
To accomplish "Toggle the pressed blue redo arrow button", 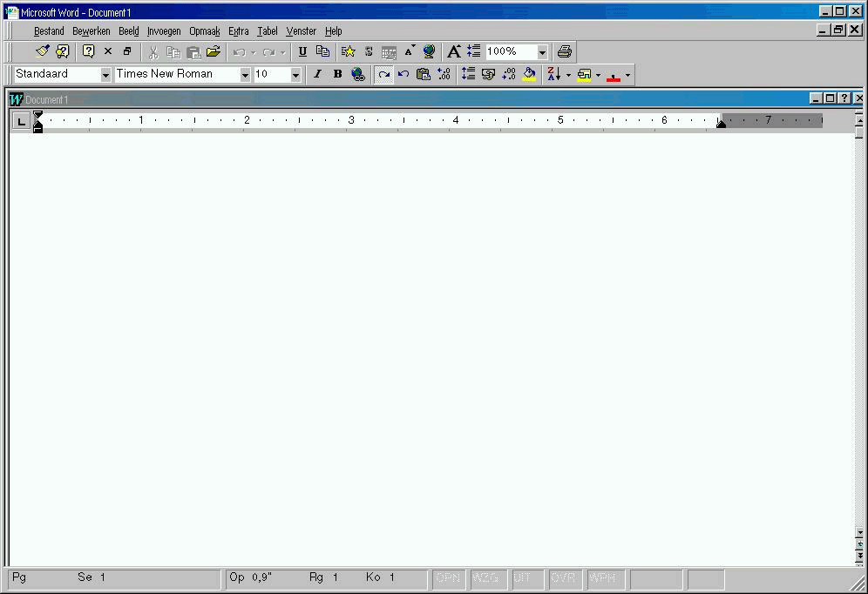I will (383, 75).
